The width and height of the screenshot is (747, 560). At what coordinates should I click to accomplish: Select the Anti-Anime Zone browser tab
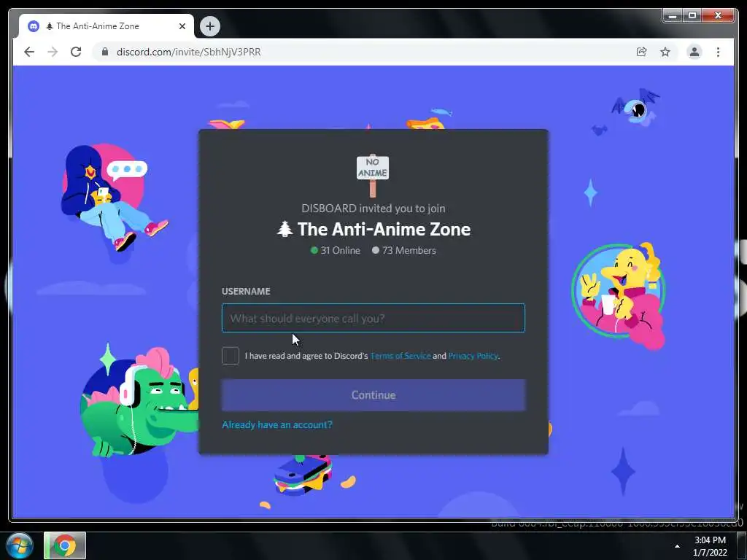pos(107,26)
